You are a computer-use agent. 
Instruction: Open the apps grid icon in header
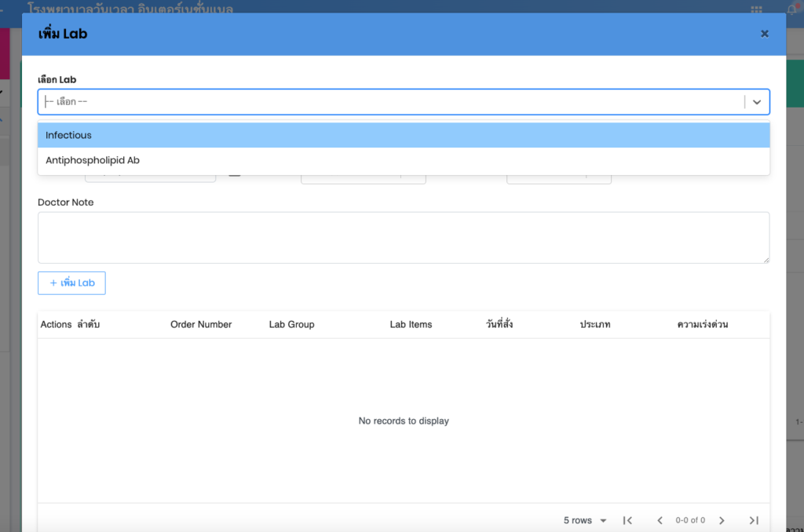757,9
